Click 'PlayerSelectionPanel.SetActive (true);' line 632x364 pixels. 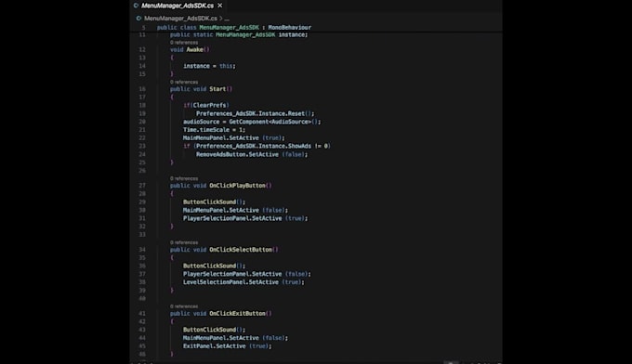[245, 218]
